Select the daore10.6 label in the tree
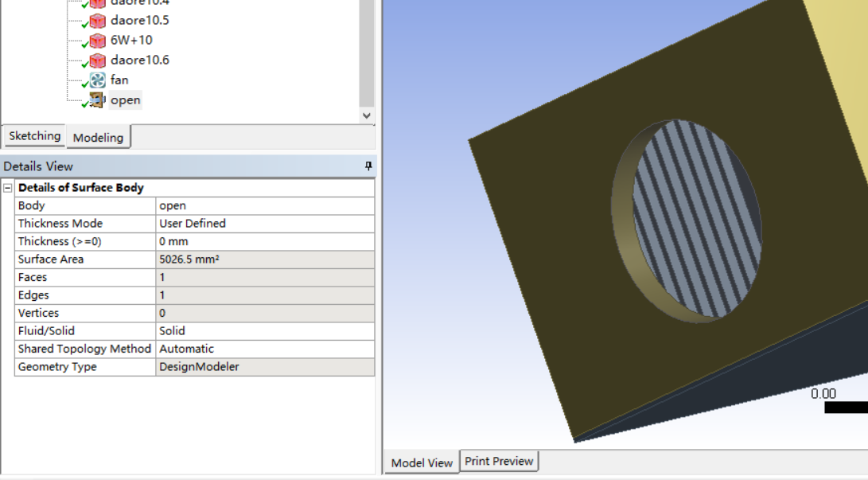The image size is (868, 480). click(x=139, y=60)
